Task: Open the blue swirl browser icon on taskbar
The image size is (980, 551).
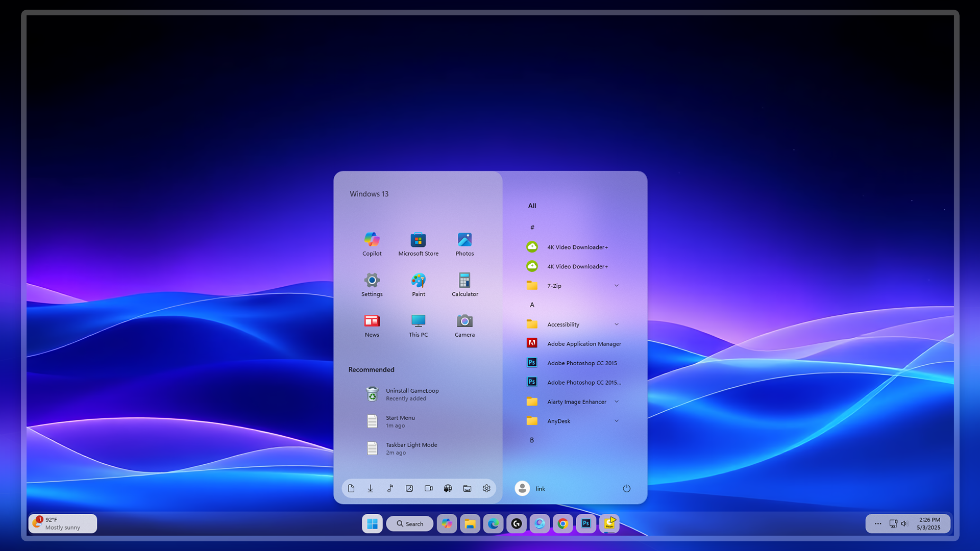Action: pyautogui.click(x=540, y=523)
